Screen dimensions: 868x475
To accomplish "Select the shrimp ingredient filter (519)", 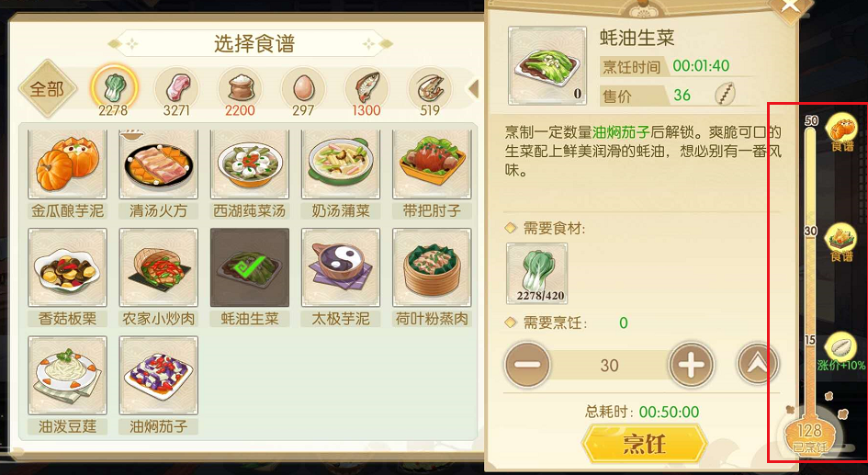I will [430, 88].
